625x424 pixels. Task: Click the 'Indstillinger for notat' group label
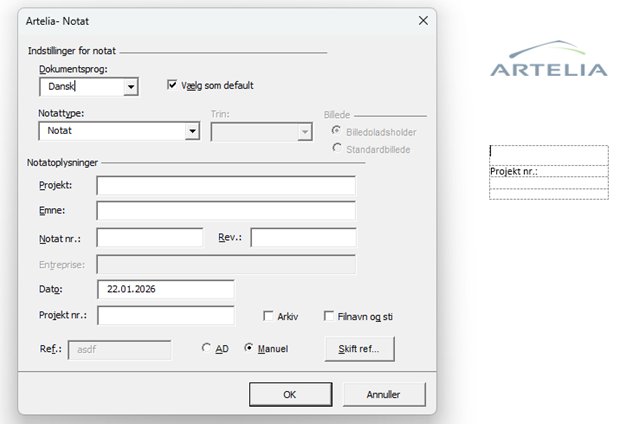[72, 51]
